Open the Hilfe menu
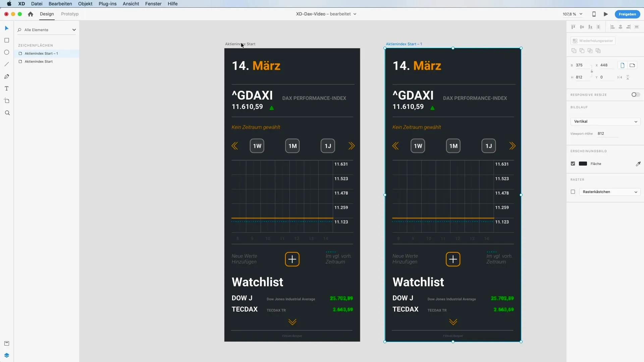 point(173,4)
